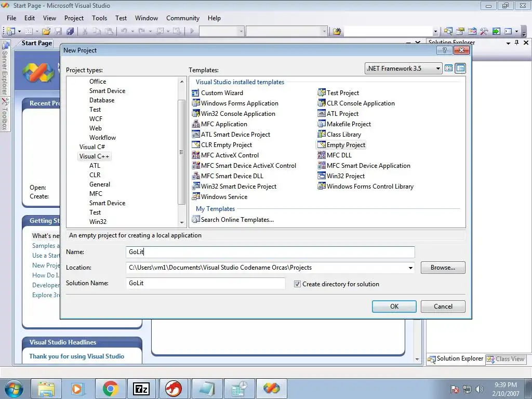Click the New Project toolbar icon

pos(11,31)
